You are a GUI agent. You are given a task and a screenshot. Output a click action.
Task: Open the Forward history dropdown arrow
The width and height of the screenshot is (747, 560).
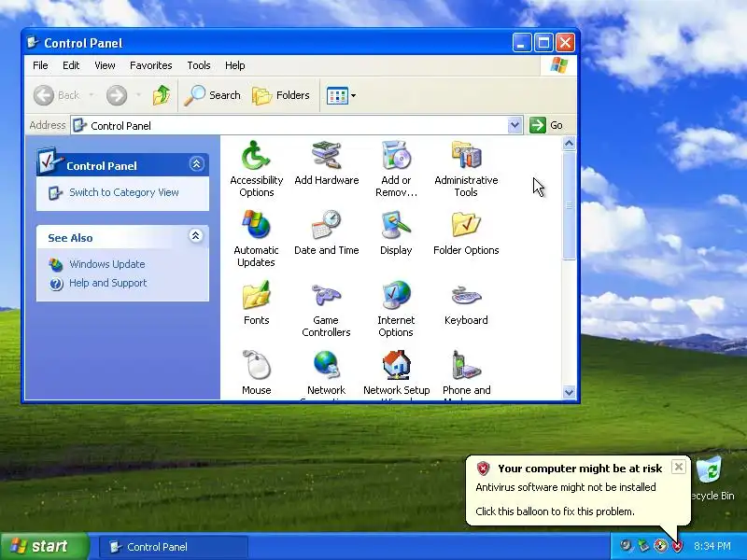[138, 95]
